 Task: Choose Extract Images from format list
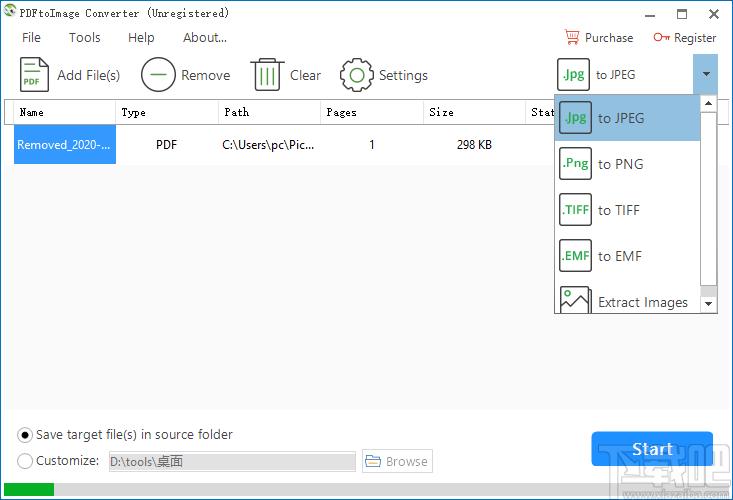coord(627,300)
